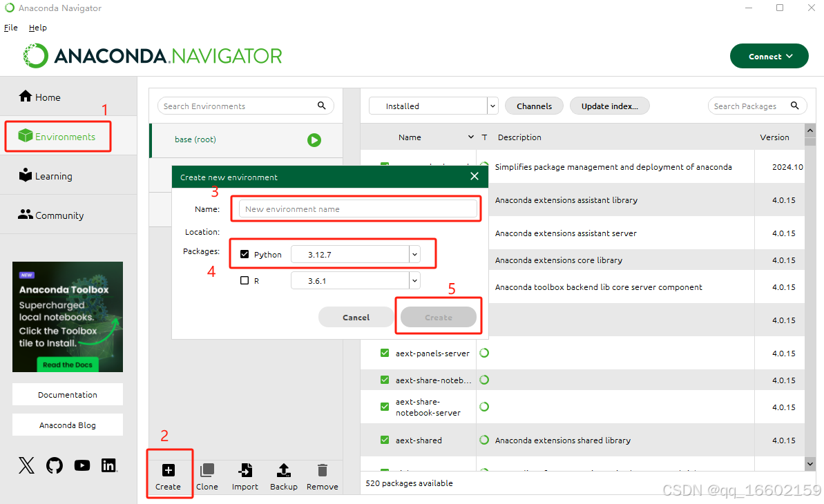Viewport: 824px width, 504px height.
Task: Click 'Anaconda extensions shared library' description
Action: (562, 440)
